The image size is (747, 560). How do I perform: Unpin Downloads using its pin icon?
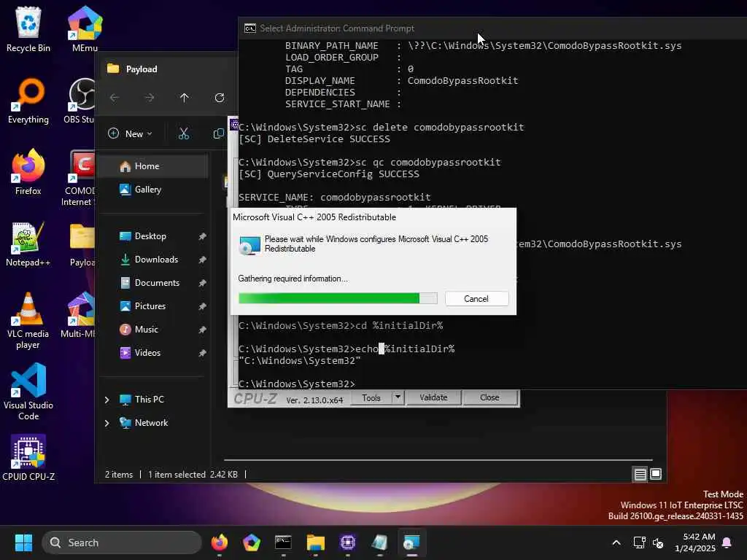202,260
